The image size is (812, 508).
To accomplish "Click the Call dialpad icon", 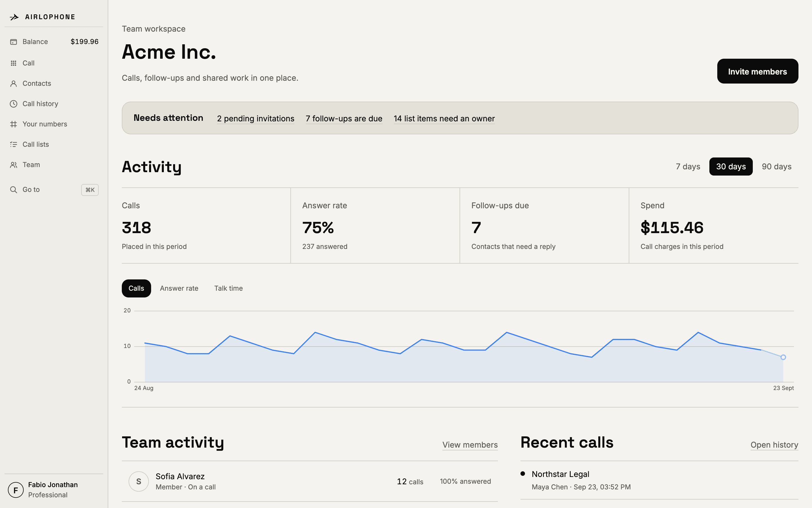I will (x=14, y=63).
